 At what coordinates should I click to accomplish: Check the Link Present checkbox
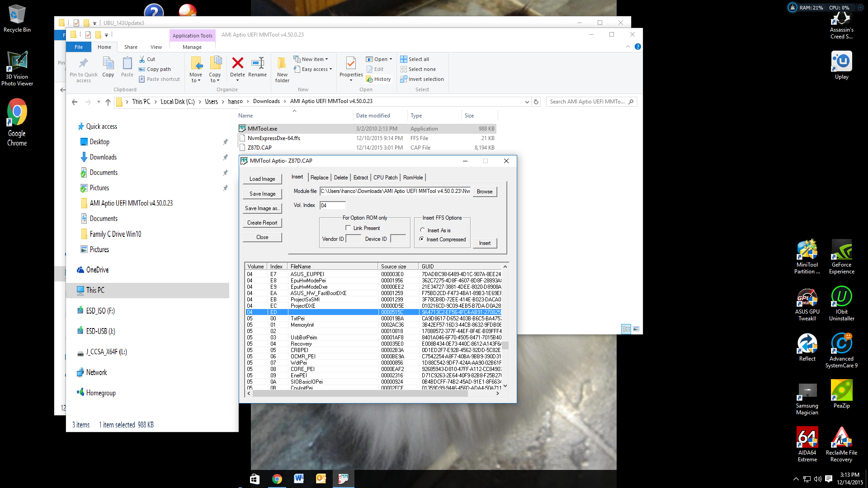point(348,228)
